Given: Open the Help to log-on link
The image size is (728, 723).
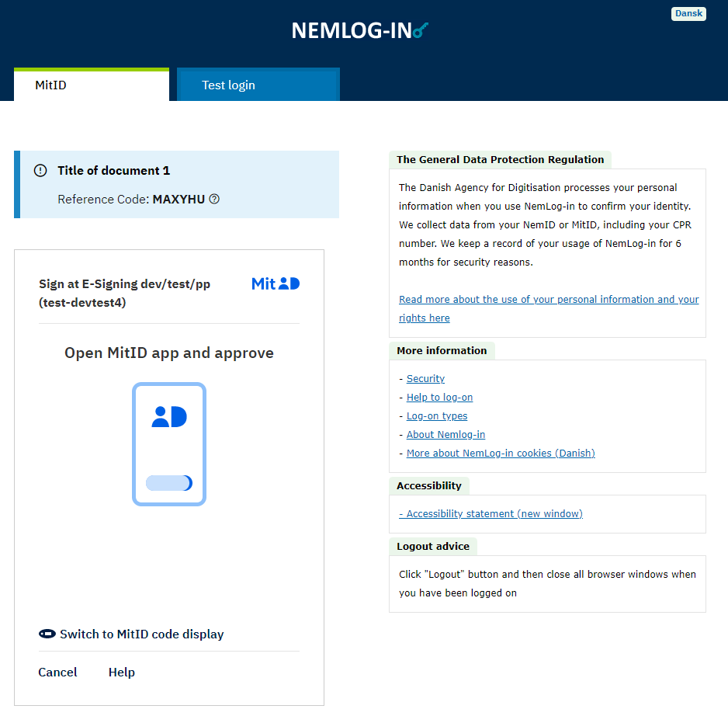Looking at the screenshot, I should [x=440, y=398].
